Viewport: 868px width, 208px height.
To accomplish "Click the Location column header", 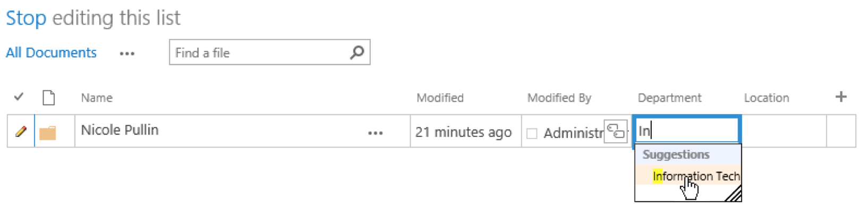I will 767,98.
